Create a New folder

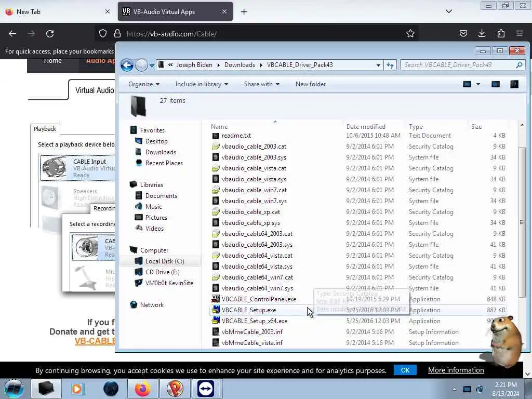click(x=311, y=84)
